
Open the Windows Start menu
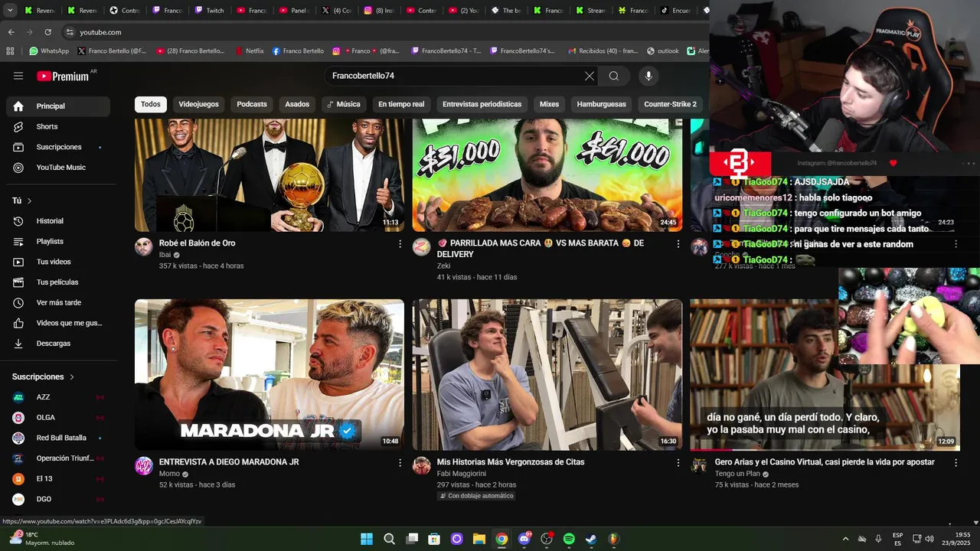tap(367, 539)
